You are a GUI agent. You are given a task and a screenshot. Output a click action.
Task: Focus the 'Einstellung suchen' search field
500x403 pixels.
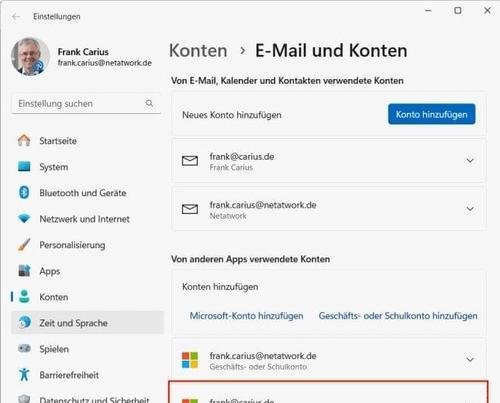pos(86,104)
